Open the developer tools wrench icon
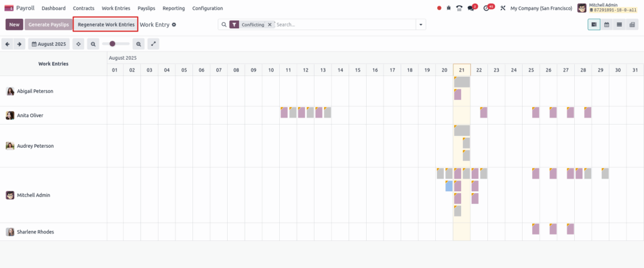 (x=502, y=8)
